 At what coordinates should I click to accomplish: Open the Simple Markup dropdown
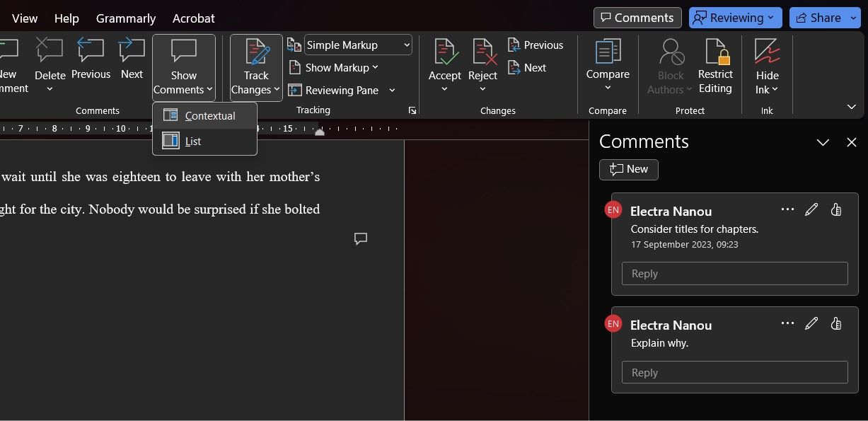tap(357, 45)
